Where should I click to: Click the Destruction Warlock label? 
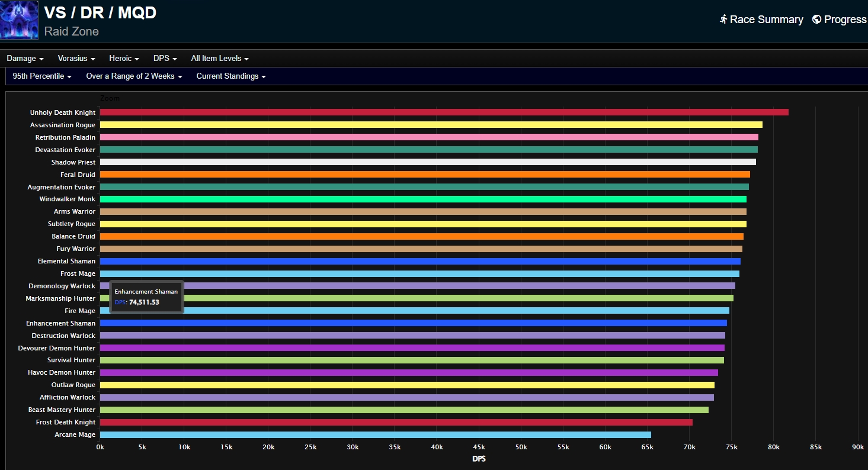pos(63,336)
